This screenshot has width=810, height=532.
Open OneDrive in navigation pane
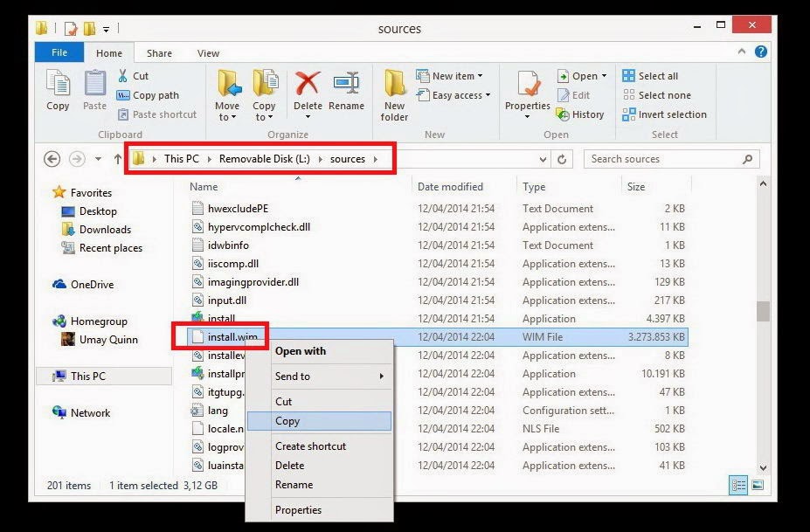[83, 285]
